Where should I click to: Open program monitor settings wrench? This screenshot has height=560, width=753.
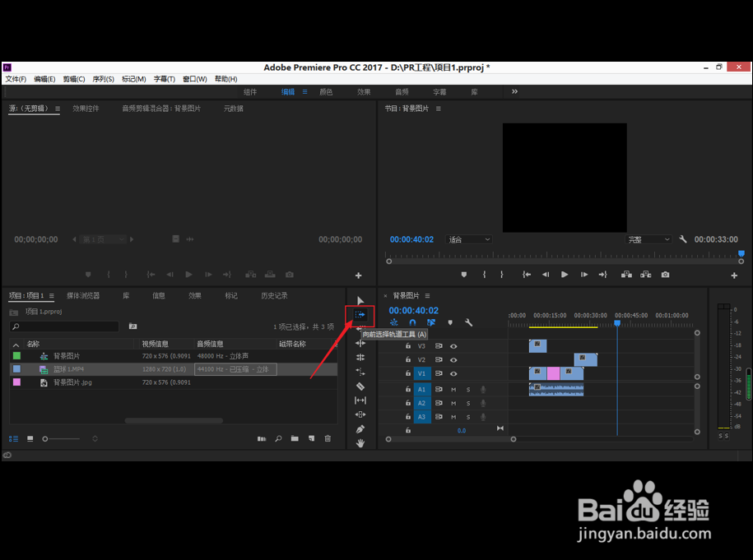(x=683, y=239)
